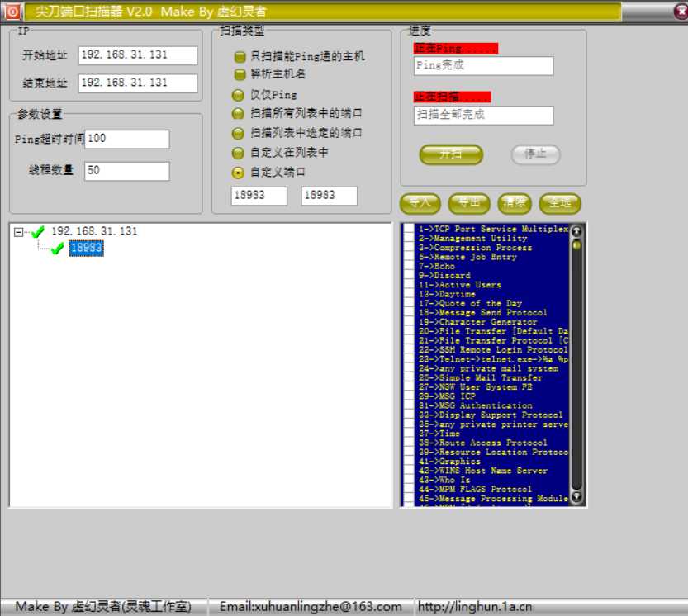Select the 18983 port entry in the results tree

(x=86, y=249)
